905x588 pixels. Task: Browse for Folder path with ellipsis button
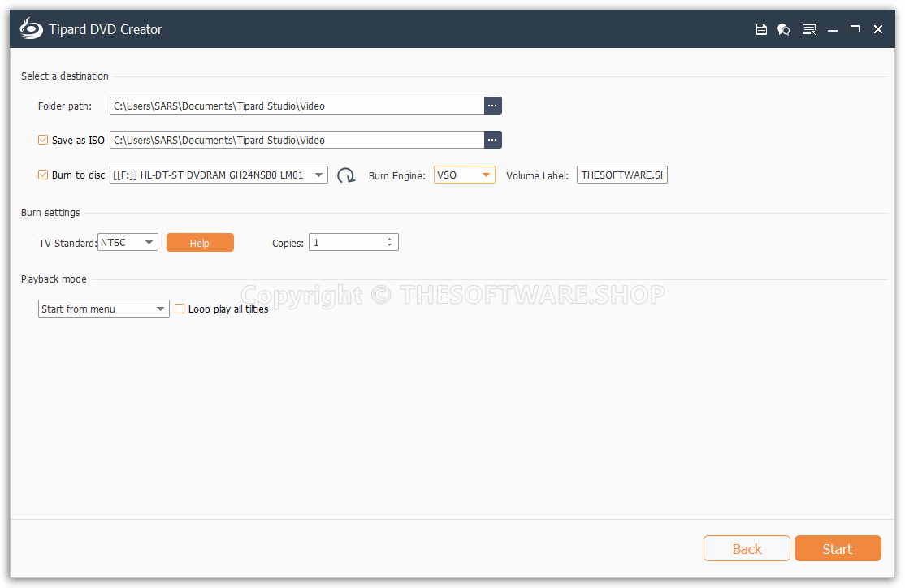point(492,106)
